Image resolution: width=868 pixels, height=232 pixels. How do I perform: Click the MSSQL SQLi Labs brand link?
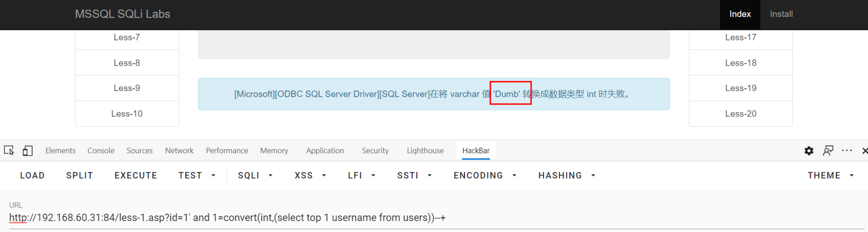[123, 14]
